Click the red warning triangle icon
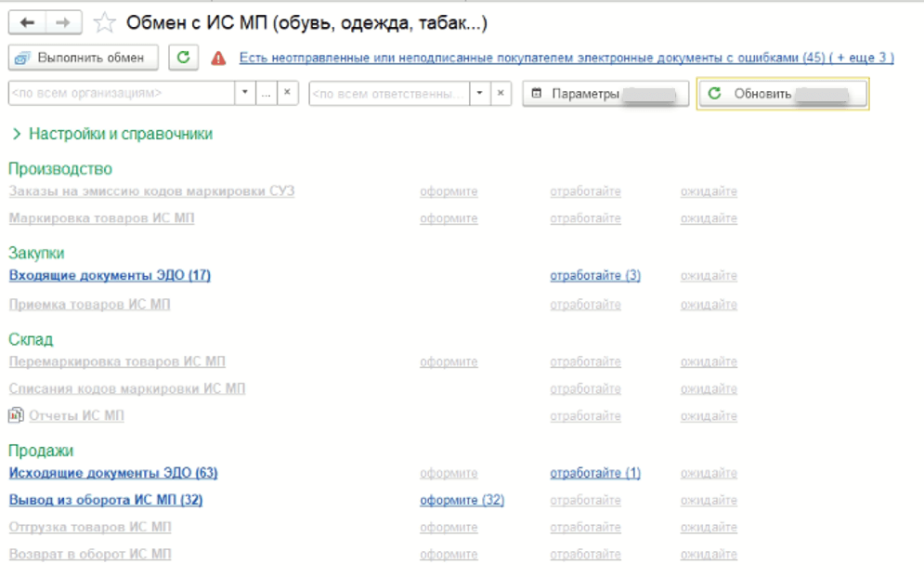Screen dimensions: 924x577 (x=218, y=58)
